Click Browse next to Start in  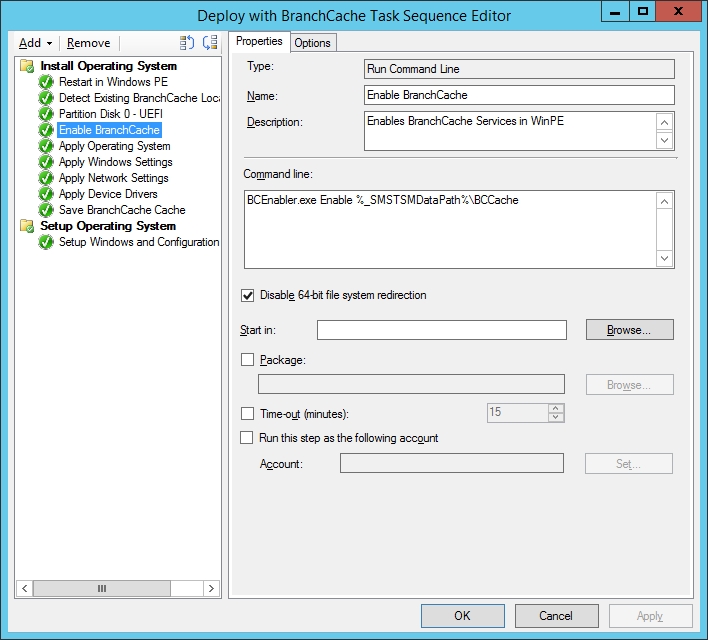pyautogui.click(x=629, y=330)
